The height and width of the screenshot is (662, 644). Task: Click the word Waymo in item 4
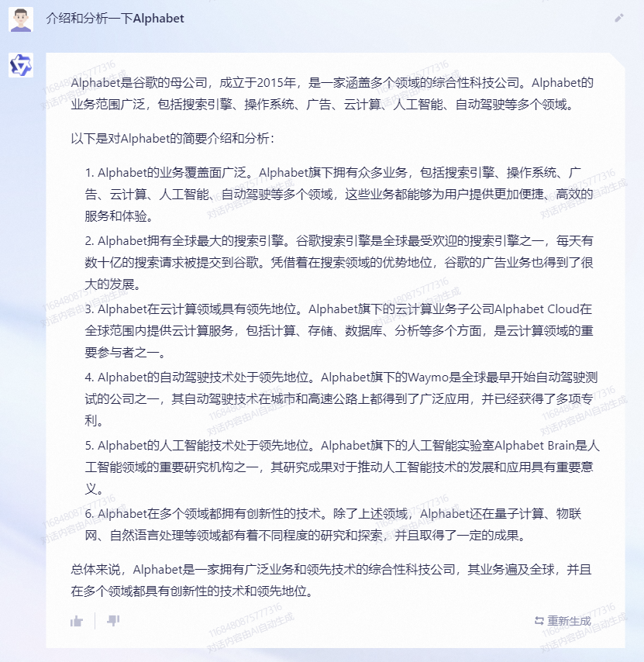[428, 378]
